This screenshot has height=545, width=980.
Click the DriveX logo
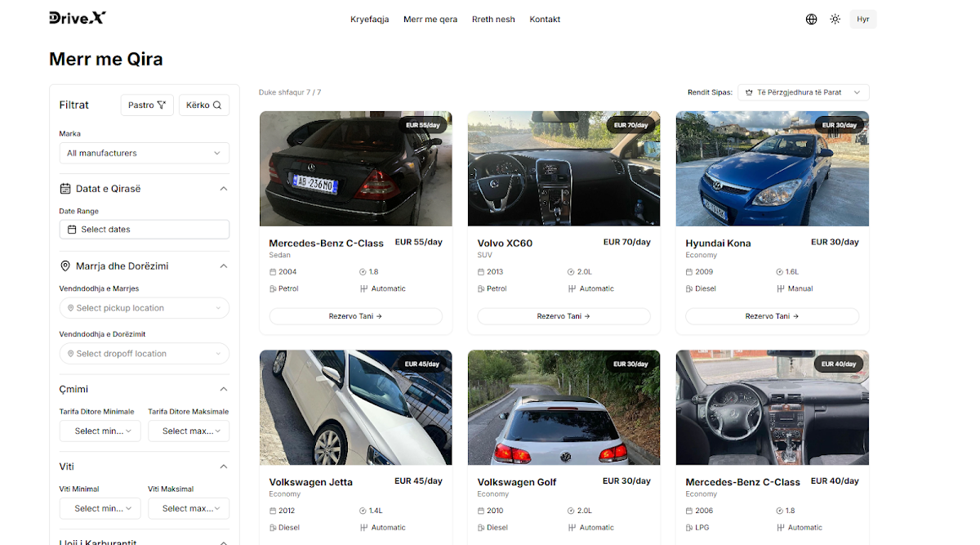(x=78, y=18)
